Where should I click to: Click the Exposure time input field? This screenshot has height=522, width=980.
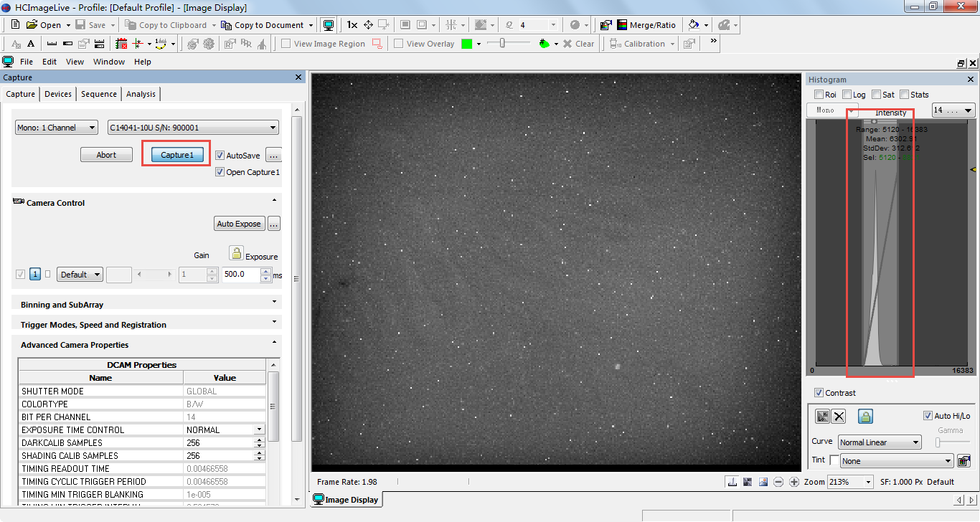coord(240,275)
